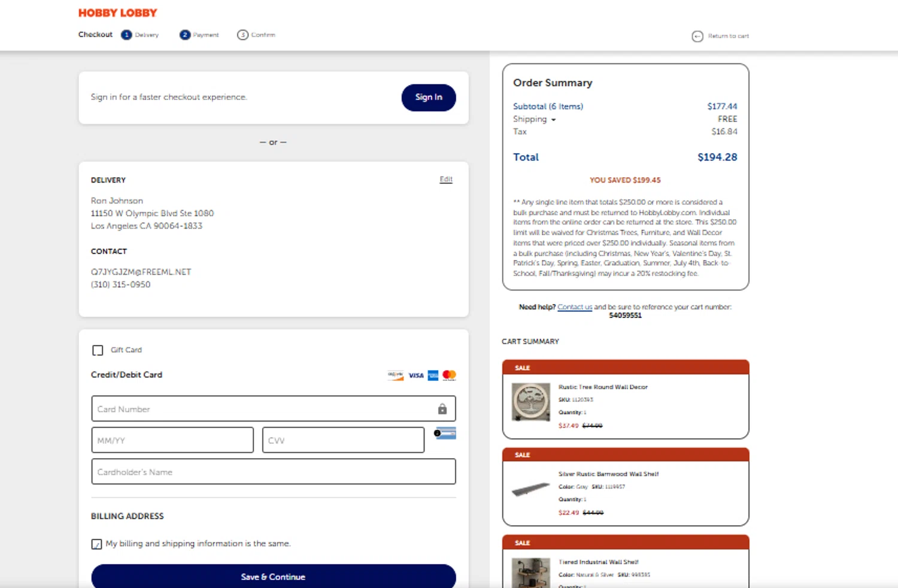Click the Delivery step 1 circle
This screenshot has height=588, width=898.
coord(126,35)
